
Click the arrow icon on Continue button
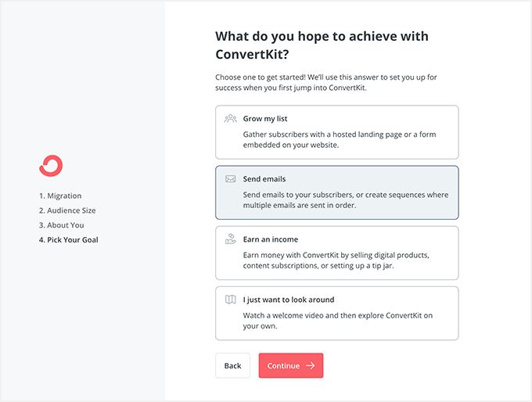(311, 365)
